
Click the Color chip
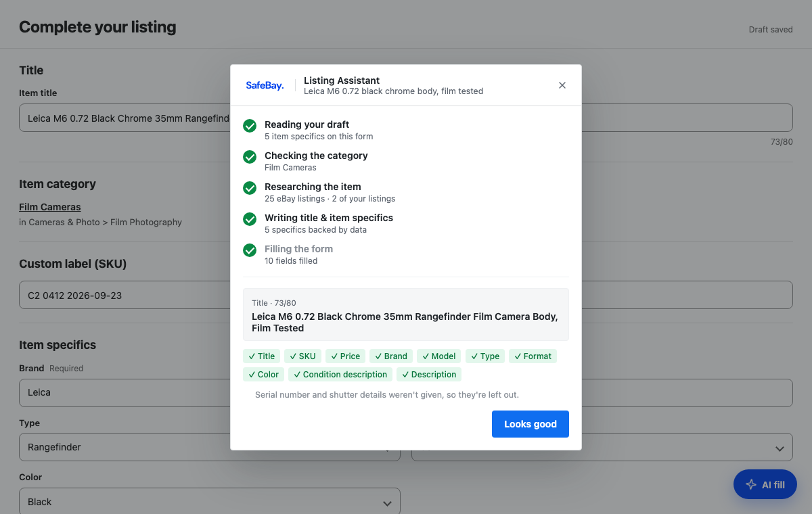263,375
